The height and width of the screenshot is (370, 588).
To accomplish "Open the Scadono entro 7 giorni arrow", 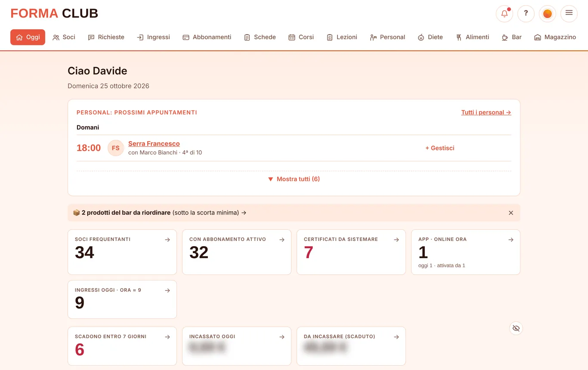I will (167, 337).
